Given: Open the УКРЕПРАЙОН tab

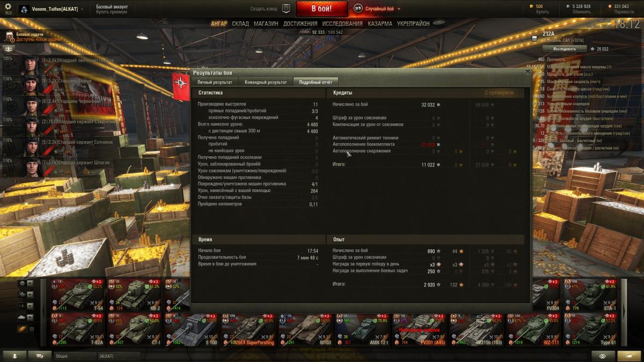Looking at the screenshot, I should (x=413, y=24).
